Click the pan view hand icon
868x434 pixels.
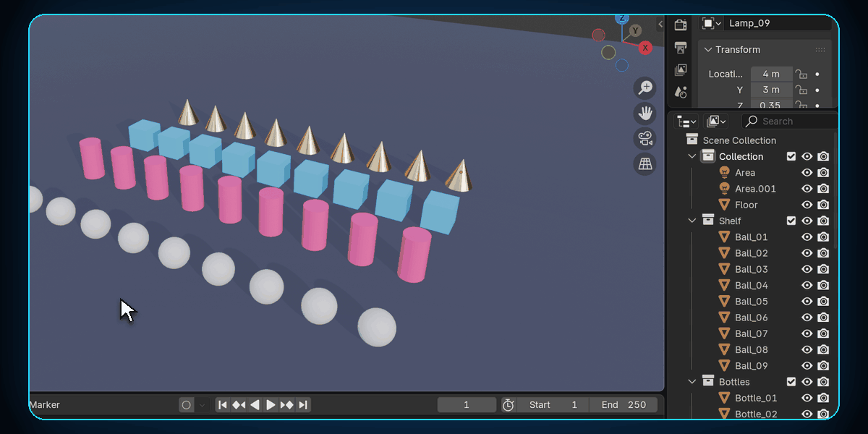point(644,114)
